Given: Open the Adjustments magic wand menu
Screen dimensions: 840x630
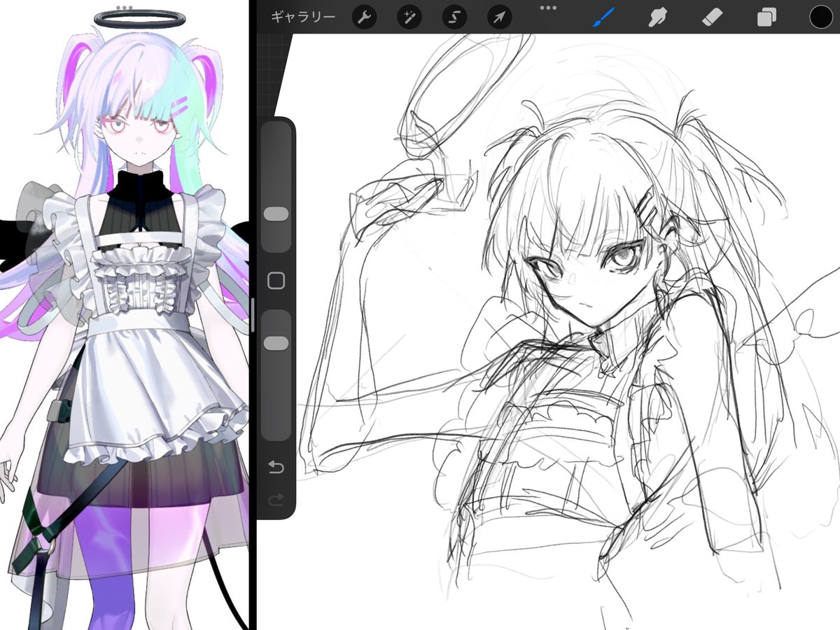Looking at the screenshot, I should click(x=409, y=17).
